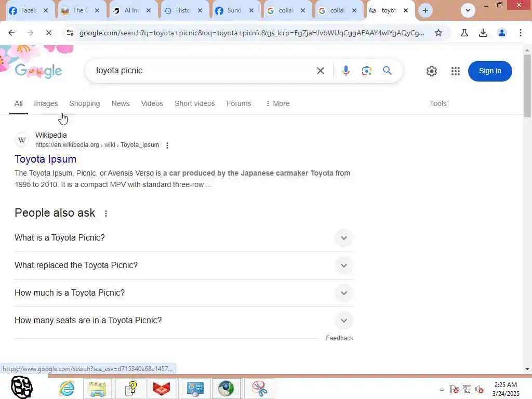532x399 pixels.
Task: Click the Sign in button
Action: (x=490, y=71)
